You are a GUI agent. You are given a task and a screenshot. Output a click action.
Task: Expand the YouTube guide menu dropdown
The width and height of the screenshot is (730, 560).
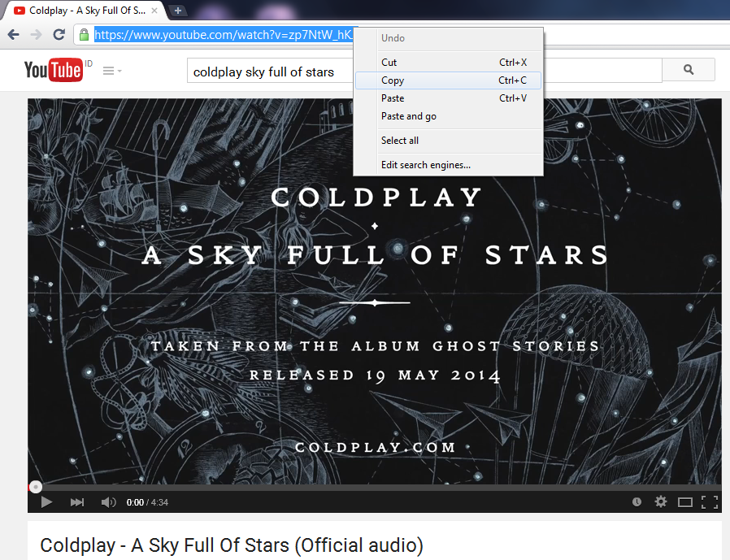click(x=112, y=71)
